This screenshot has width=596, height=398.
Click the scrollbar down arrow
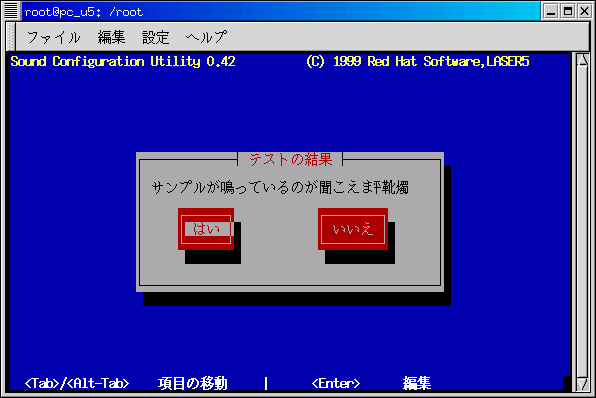583,384
